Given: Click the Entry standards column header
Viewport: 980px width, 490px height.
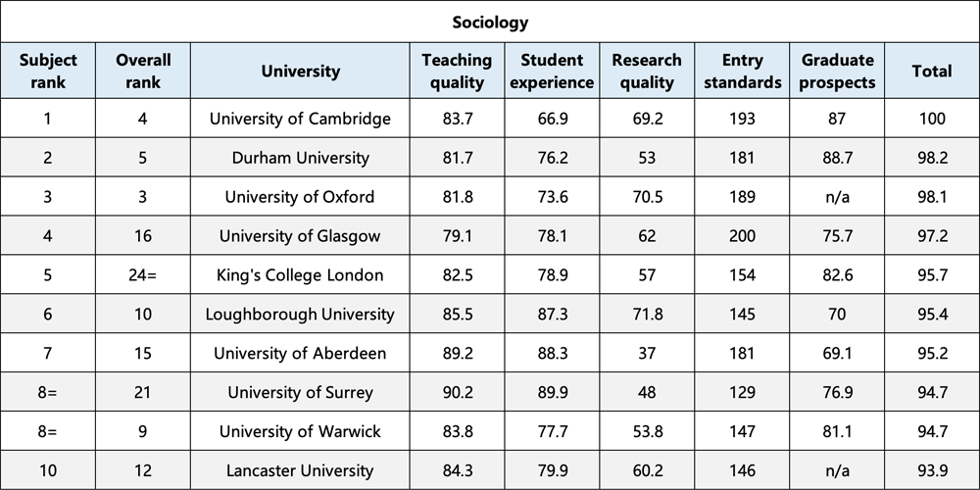Looking at the screenshot, I should [742, 71].
